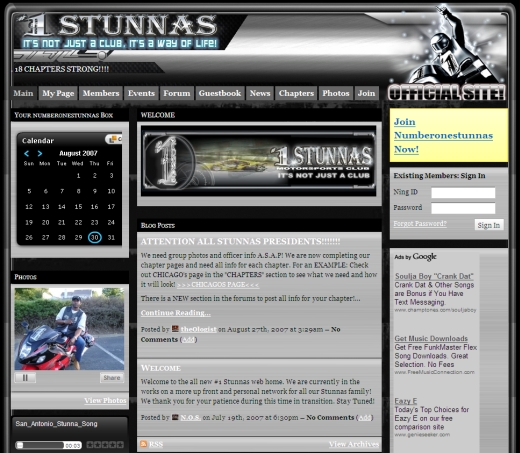This screenshot has width=520, height=453.
Task: Share the slideshow photo
Action: pos(112,378)
